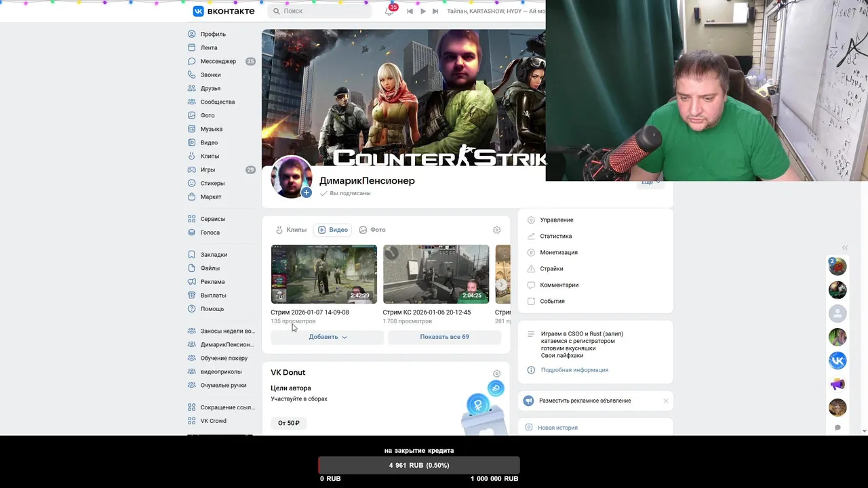
Task: Switch to the Фото tab
Action: click(372, 230)
